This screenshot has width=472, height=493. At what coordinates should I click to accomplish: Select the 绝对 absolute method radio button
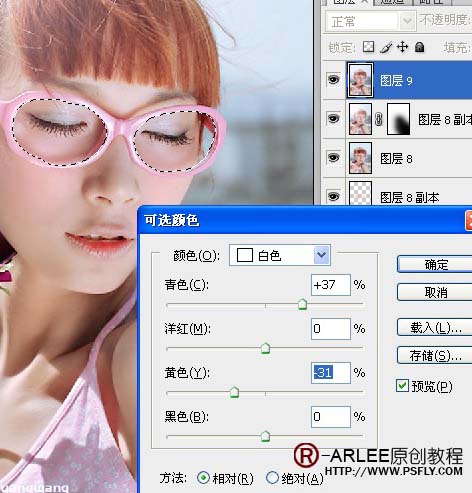(272, 478)
